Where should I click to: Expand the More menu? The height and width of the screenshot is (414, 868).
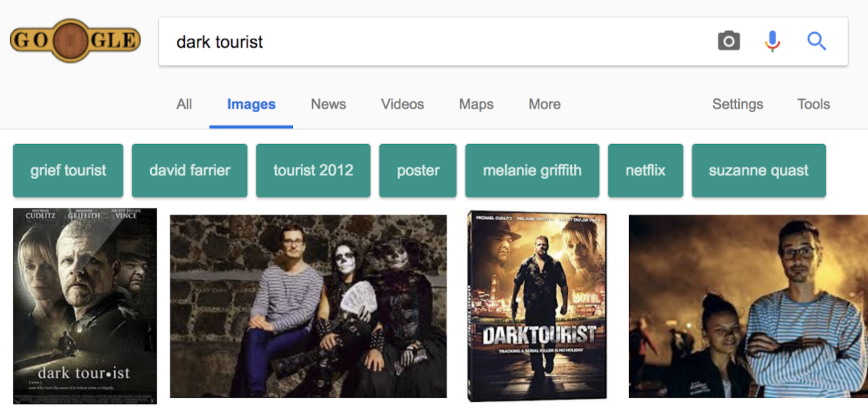[x=544, y=105]
